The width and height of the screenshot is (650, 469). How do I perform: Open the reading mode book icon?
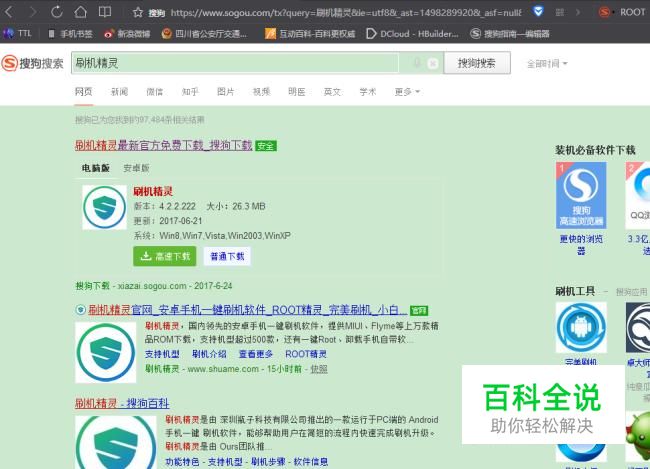click(104, 12)
